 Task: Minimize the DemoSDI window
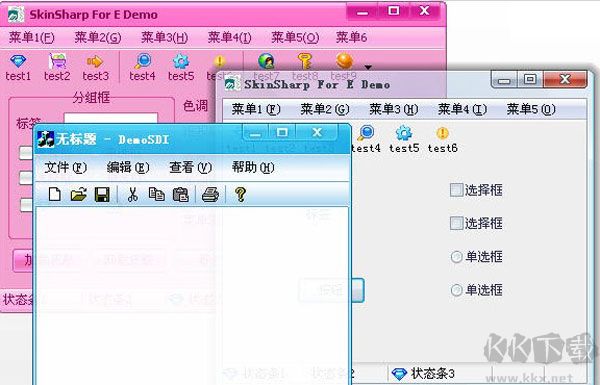click(x=255, y=134)
